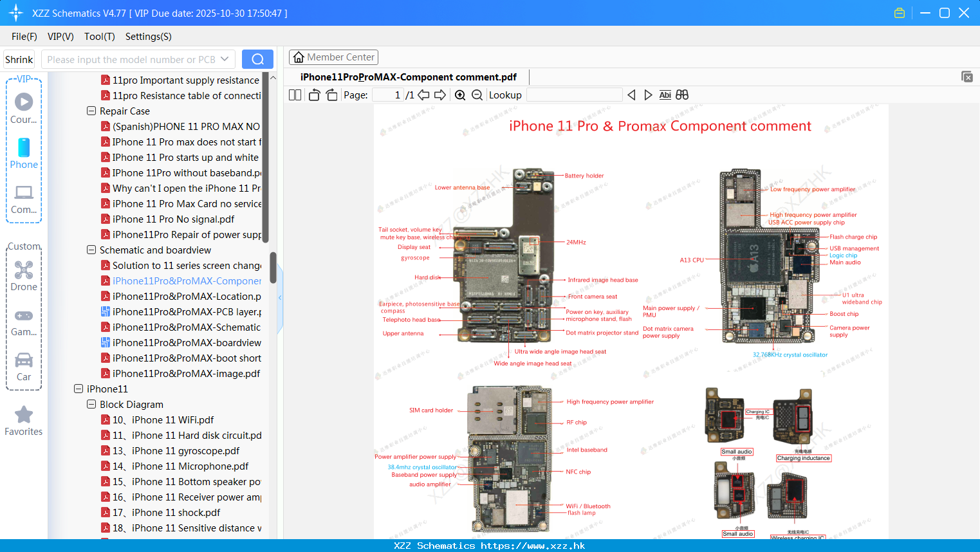The width and height of the screenshot is (980, 552).
Task: Collapse the iPhone11 tree node
Action: (x=79, y=389)
